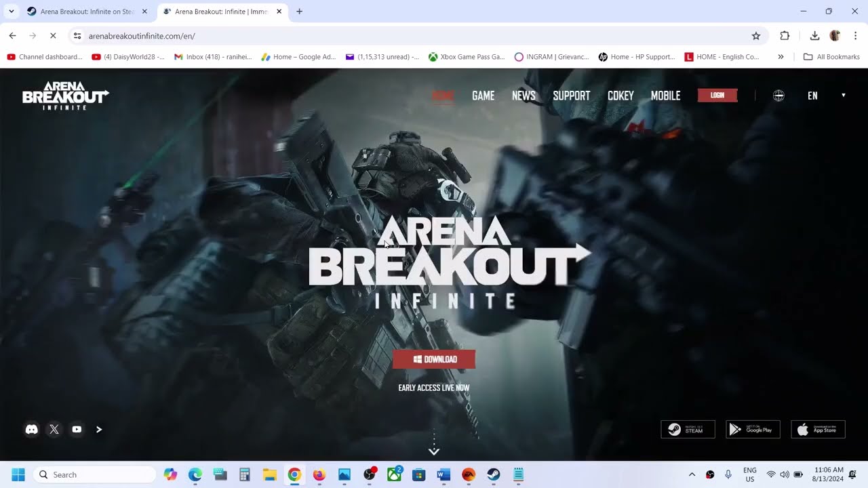
Task: Open Firefox from the taskbar
Action: pyautogui.click(x=319, y=474)
